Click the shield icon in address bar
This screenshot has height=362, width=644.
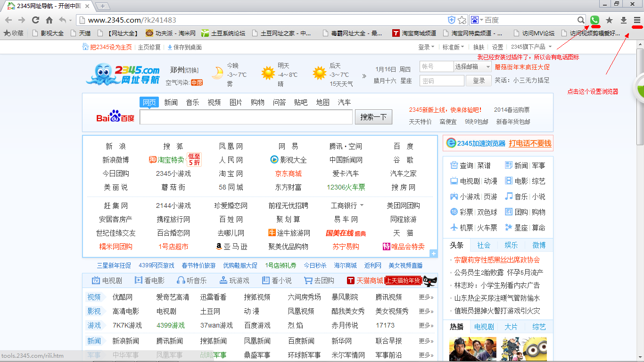(x=452, y=20)
